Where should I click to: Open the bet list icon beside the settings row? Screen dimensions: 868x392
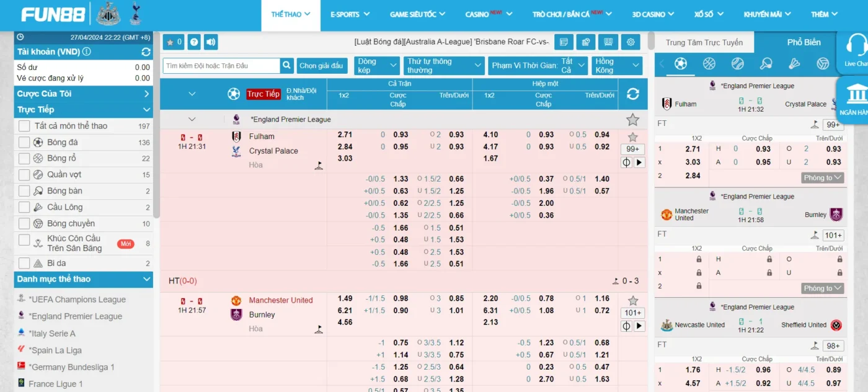[x=564, y=42]
